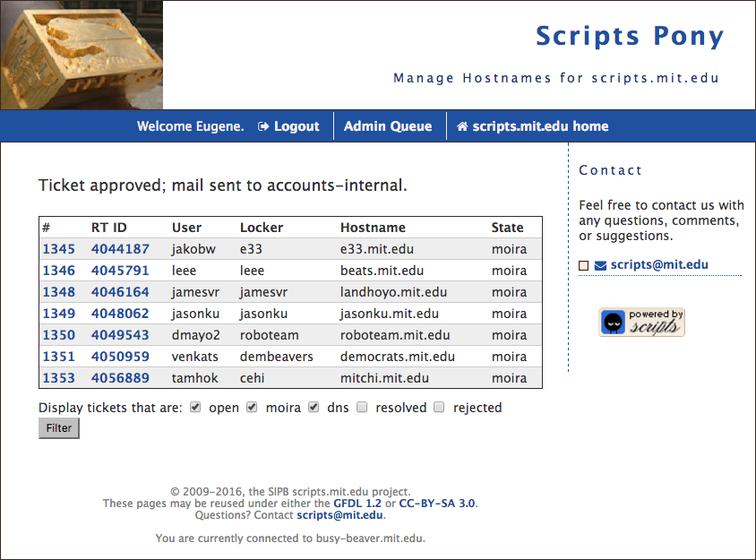Open ticket number 1353
Viewport: 756px width, 560px height.
58,378
